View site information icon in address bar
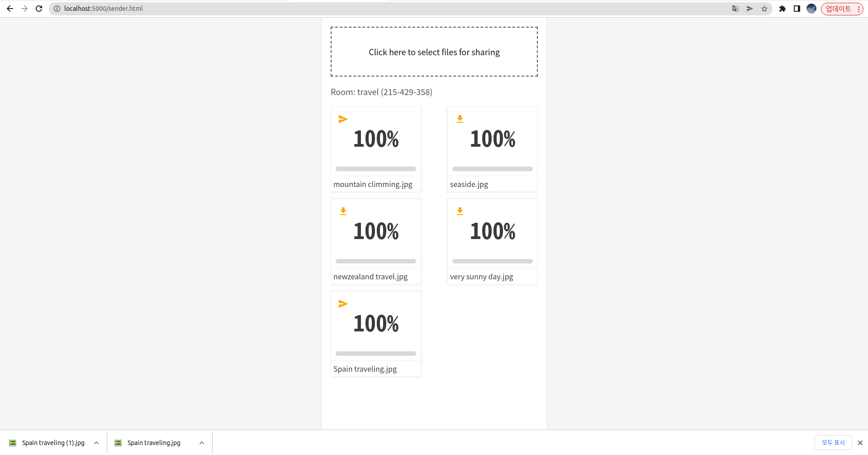The image size is (868, 455). point(57,9)
